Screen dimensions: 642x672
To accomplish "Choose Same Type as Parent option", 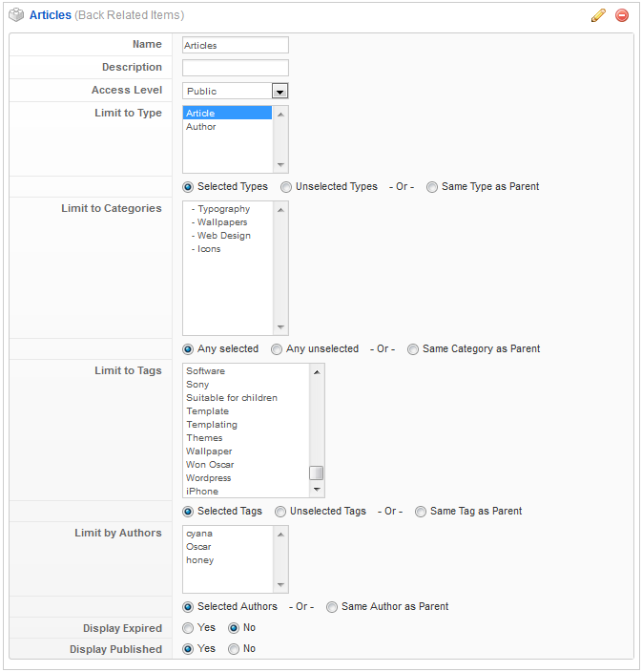I will click(432, 187).
